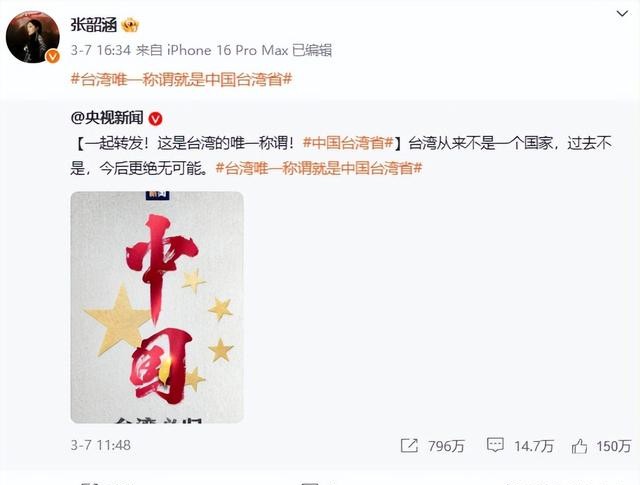Open the hashtag at the end of the reposted text
This screenshot has width=640, height=485.
point(319,168)
